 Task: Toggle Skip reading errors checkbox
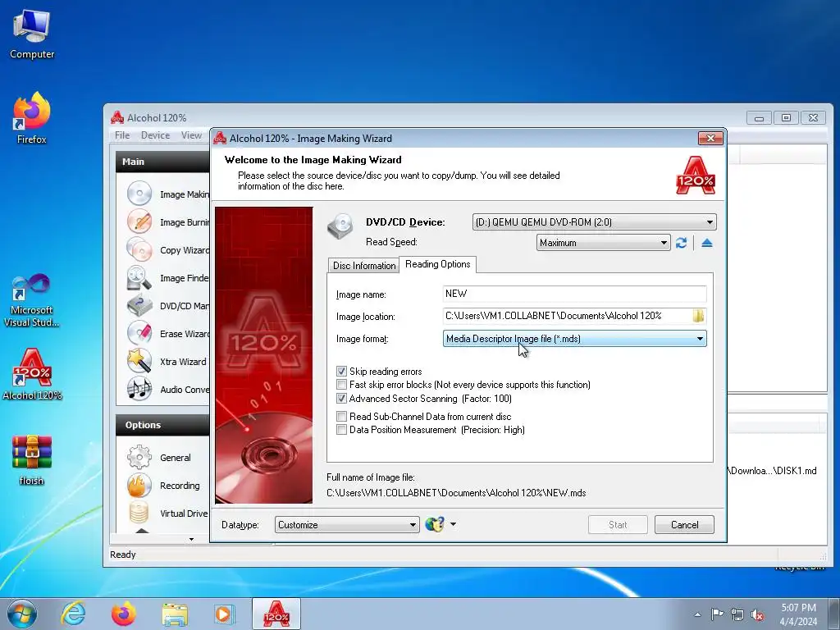pyautogui.click(x=341, y=372)
